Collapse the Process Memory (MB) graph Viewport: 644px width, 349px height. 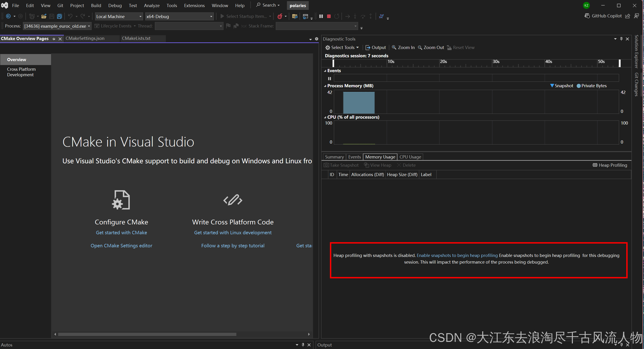[x=325, y=86]
